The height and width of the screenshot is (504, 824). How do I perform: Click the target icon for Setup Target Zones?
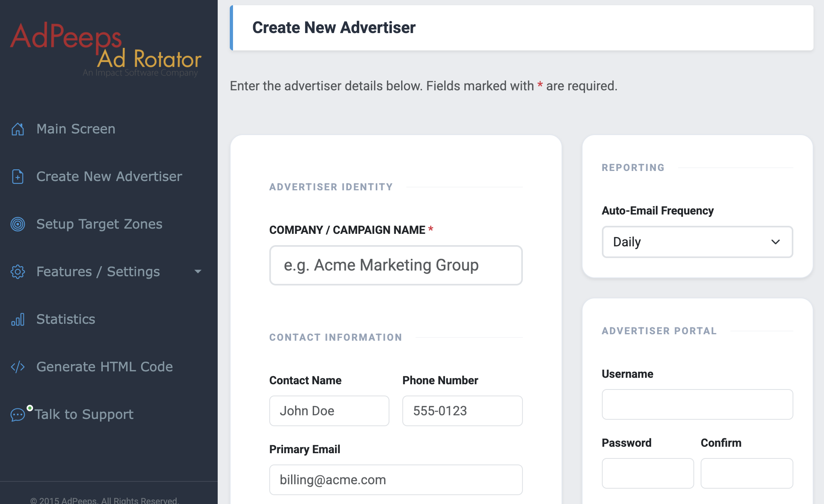18,224
